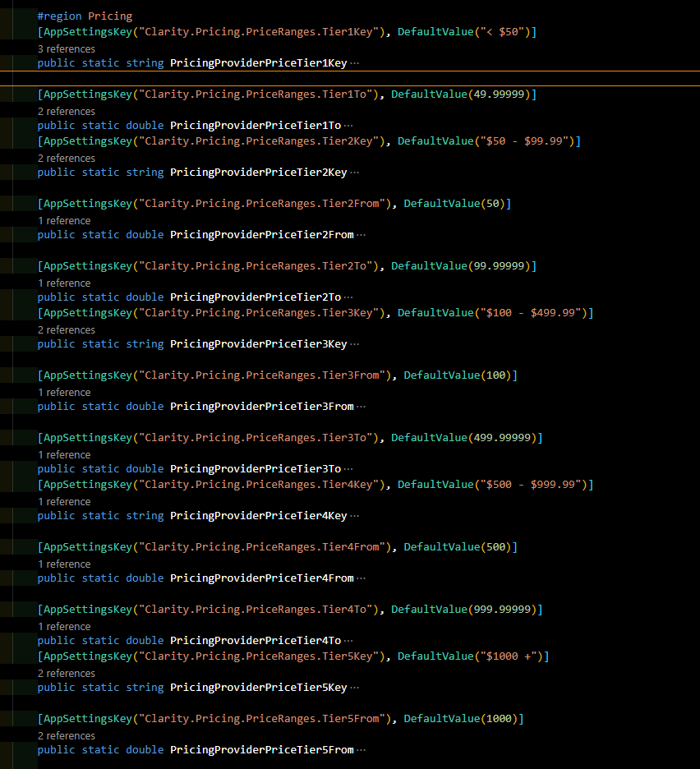700x769 pixels.
Task: Click property name PricingProviderPriceTier1Key
Action: [x=259, y=63]
